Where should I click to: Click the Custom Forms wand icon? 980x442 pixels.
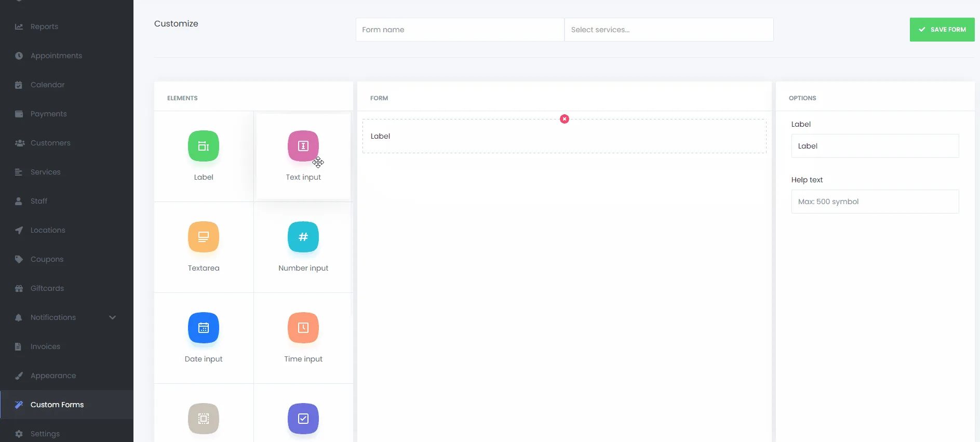[19, 405]
